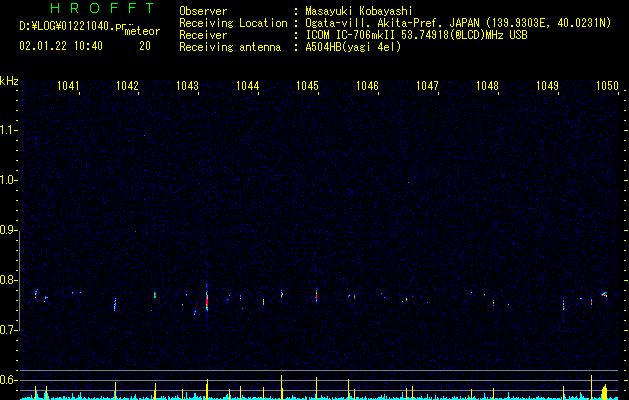
Task: Click the 0.9 frequency axis label
Action: pyautogui.click(x=8, y=230)
